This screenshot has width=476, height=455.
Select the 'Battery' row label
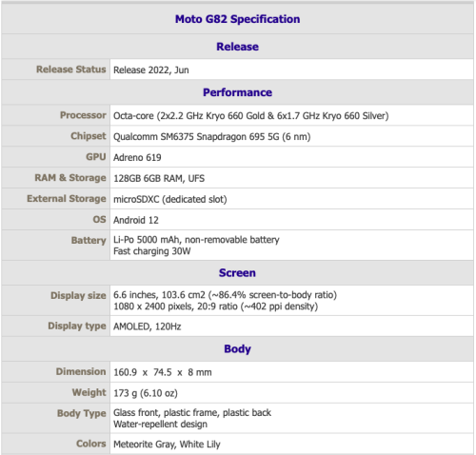(x=89, y=240)
